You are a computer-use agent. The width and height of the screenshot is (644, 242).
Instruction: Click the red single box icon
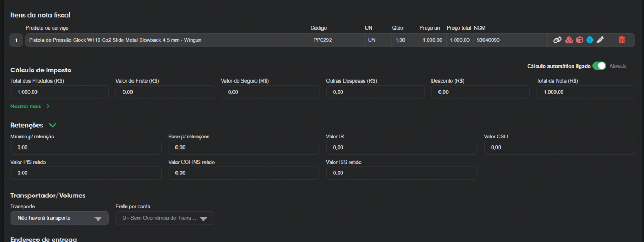coord(580,40)
